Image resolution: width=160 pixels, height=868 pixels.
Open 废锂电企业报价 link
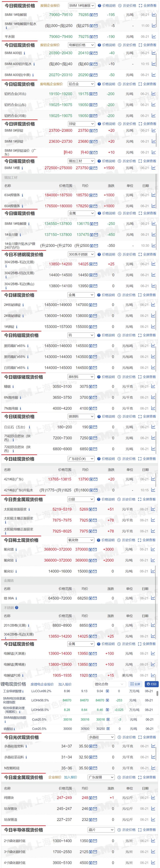42,684
